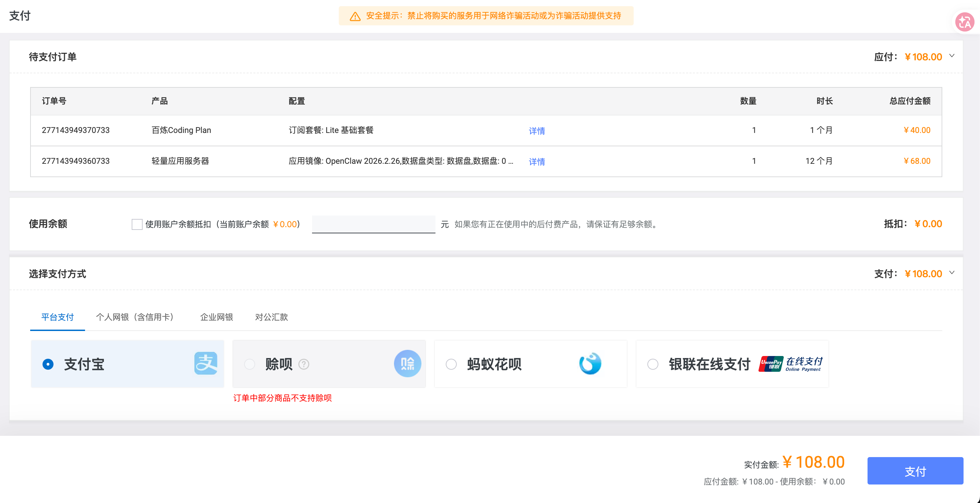The height and width of the screenshot is (503, 980).
Task: Open the 对公汇款 tab
Action: [271, 317]
